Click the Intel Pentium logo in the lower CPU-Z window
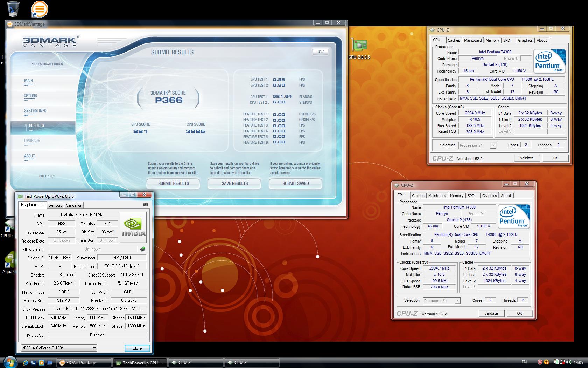 513,216
